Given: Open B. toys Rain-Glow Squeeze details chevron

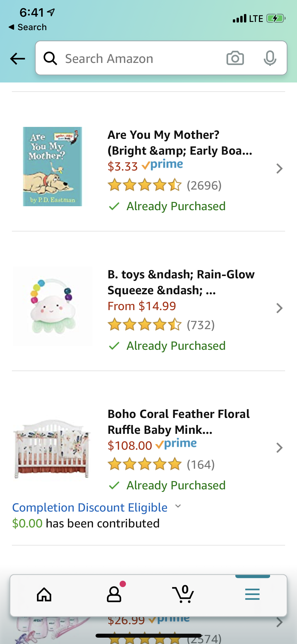Looking at the screenshot, I should click(279, 308).
